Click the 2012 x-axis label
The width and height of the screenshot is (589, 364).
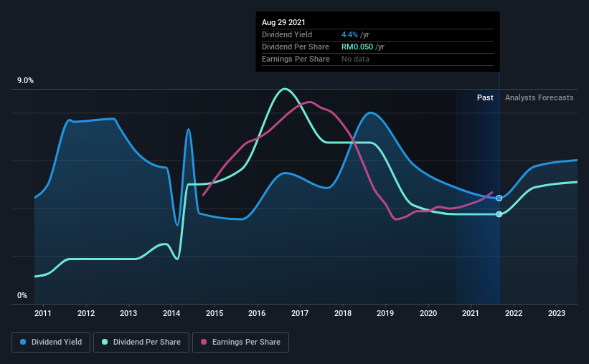click(86, 313)
